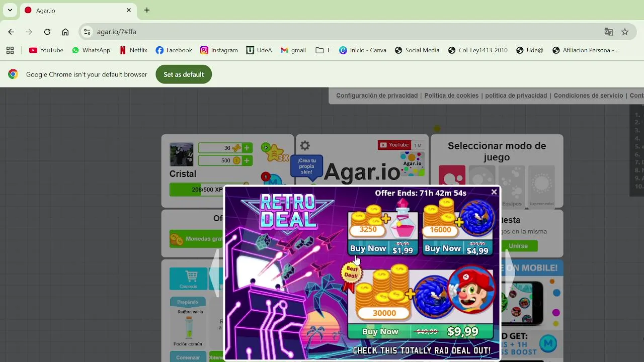Activate the 3x star XP boost
Screen dimensions: 644x362
pos(275,152)
